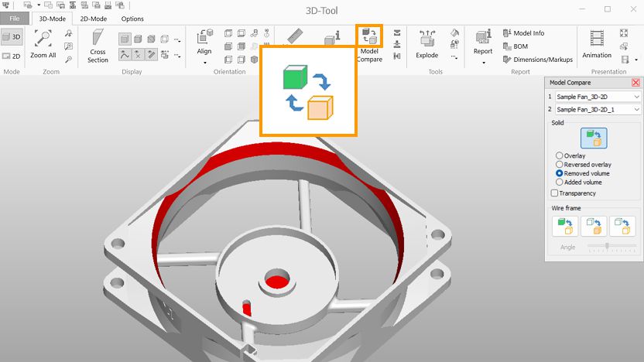
Task: Select the Overlay radio option
Action: point(560,156)
